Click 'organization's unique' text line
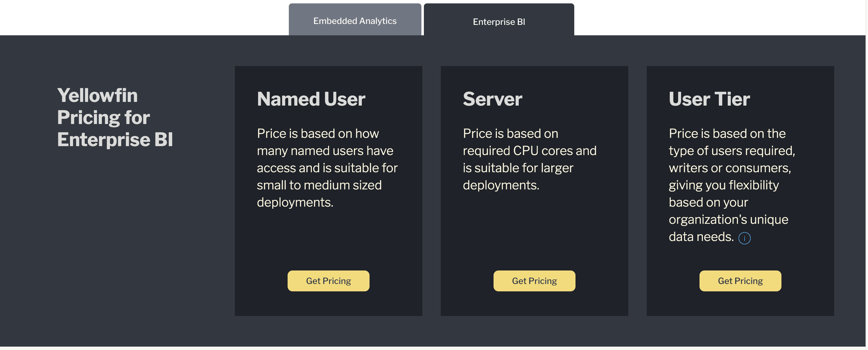 tap(728, 220)
